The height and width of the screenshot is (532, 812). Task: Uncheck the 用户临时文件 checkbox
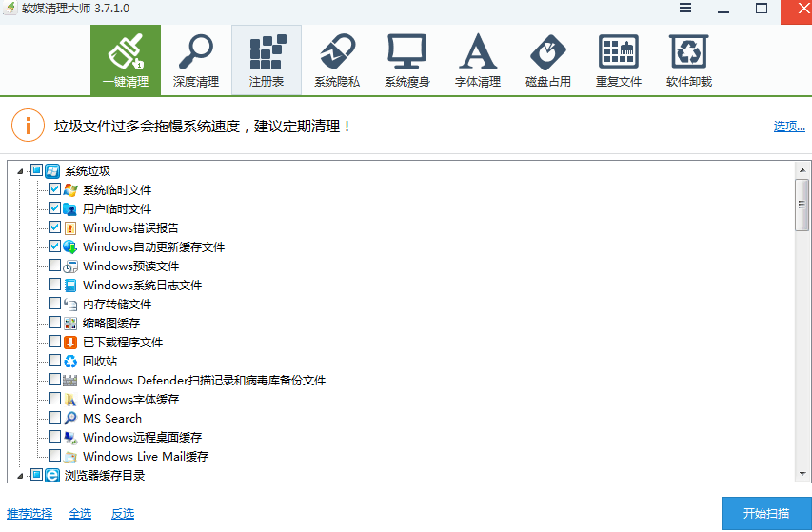coord(54,208)
